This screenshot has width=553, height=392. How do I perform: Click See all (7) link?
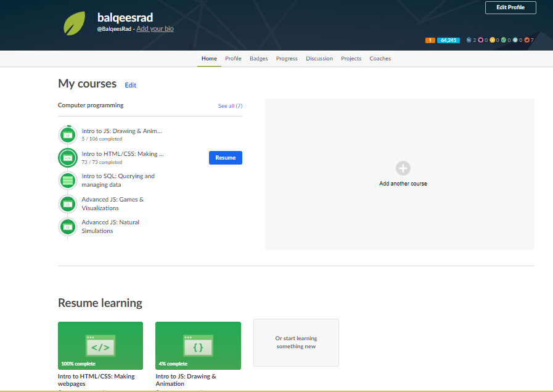230,106
